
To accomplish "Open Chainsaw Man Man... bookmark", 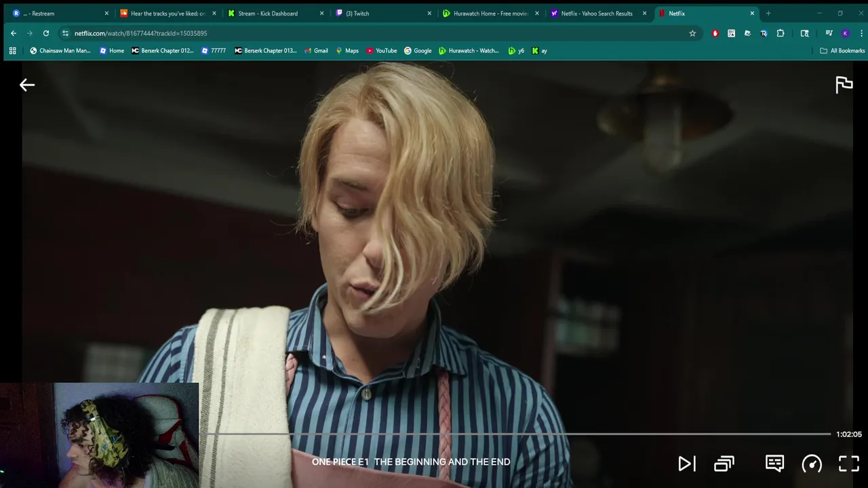I will 60,51.
